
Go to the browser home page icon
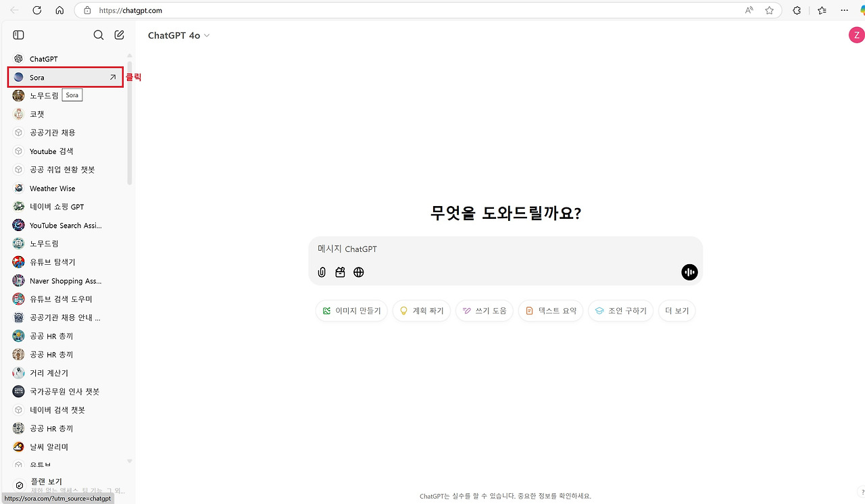[59, 10]
